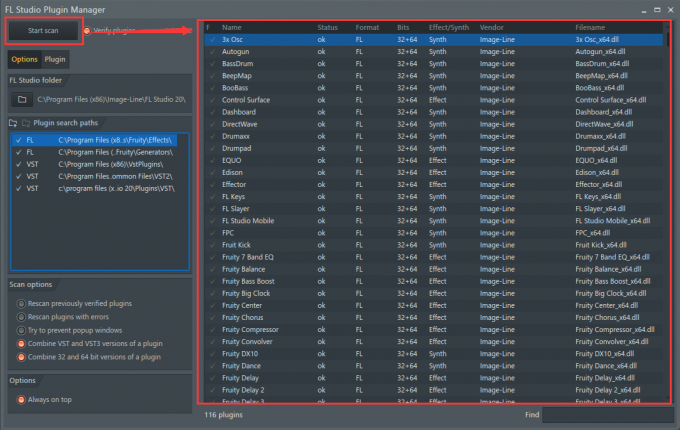The height and width of the screenshot is (430, 680).
Task: Select the Autogun plugin row
Action: click(x=434, y=52)
